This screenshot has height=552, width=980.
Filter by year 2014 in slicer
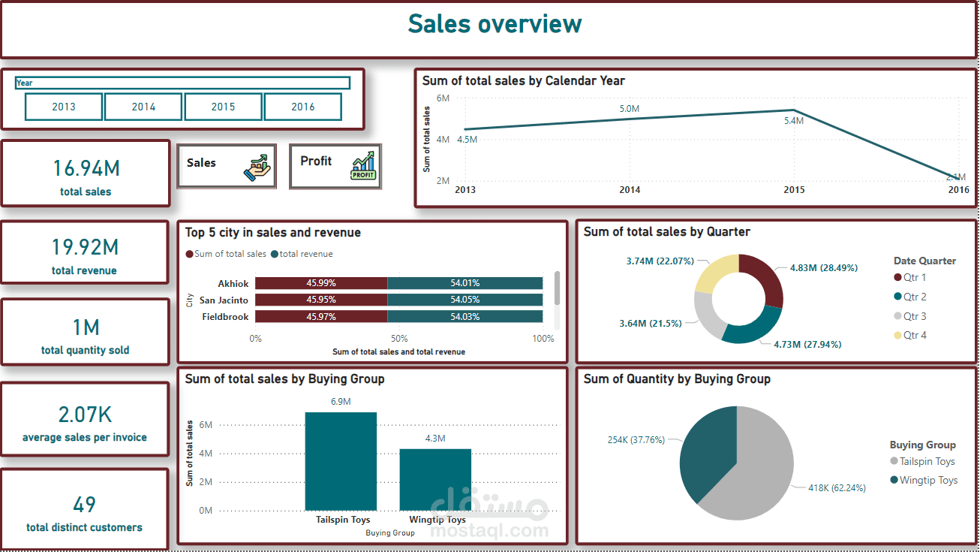(x=143, y=107)
